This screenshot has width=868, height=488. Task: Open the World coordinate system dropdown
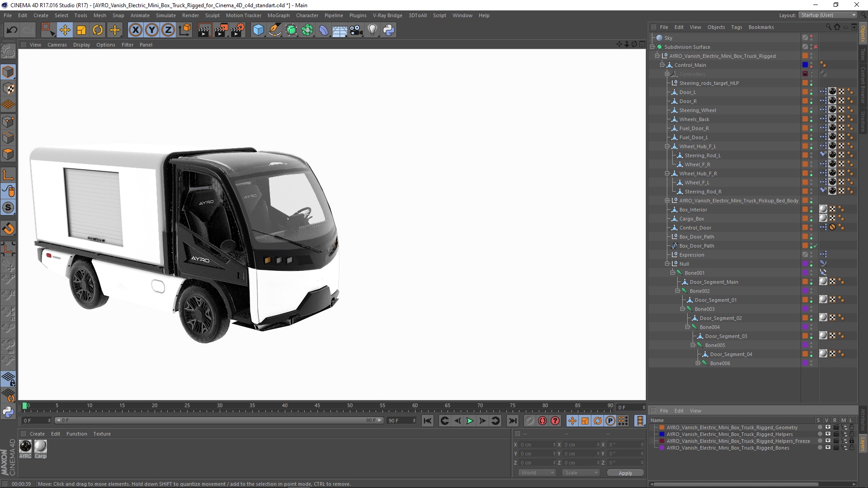[x=537, y=473]
